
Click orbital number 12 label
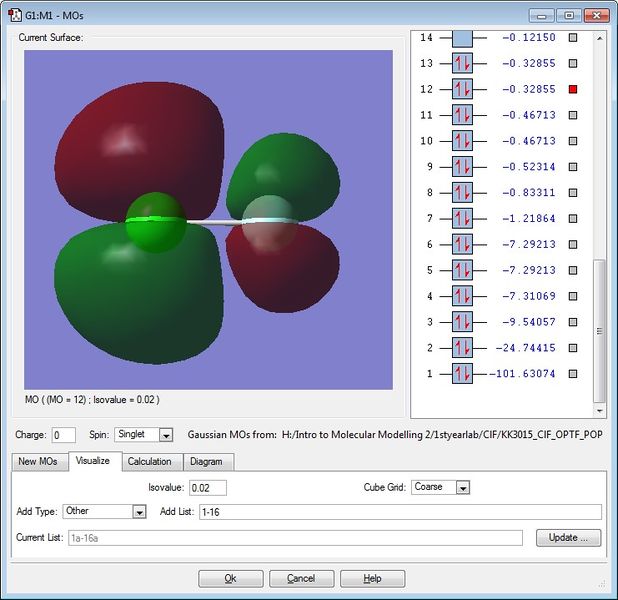pos(426,89)
